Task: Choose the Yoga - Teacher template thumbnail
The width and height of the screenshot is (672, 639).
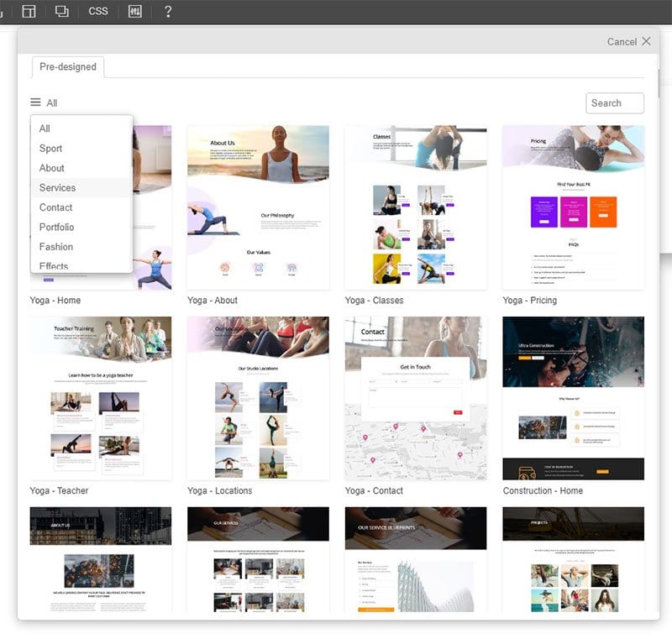Action: pyautogui.click(x=101, y=398)
